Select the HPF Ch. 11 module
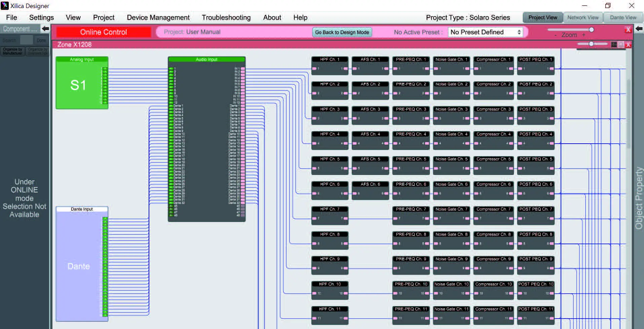This screenshot has height=329, width=644. click(330, 315)
